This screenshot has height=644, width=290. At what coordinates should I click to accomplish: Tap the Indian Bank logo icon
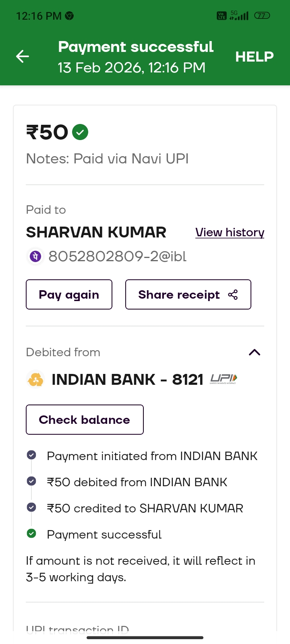pos(35,380)
